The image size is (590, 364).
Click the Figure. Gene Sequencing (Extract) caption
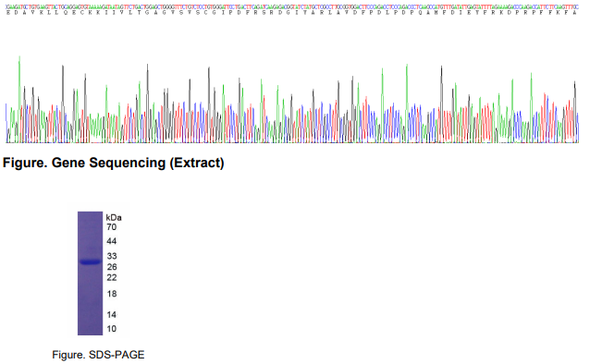coord(113,163)
